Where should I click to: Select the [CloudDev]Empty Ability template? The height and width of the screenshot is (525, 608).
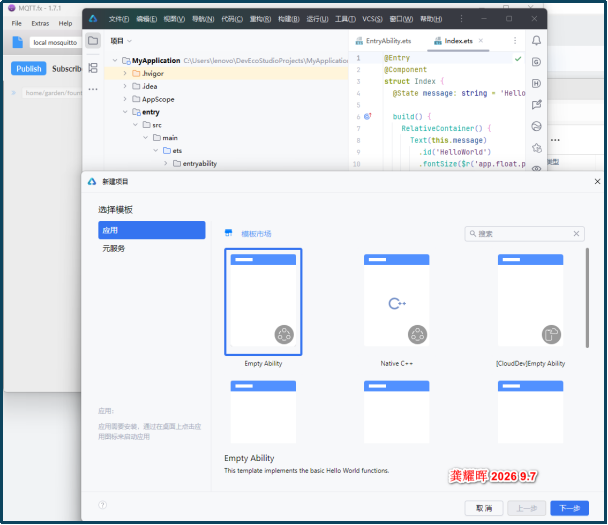530,302
